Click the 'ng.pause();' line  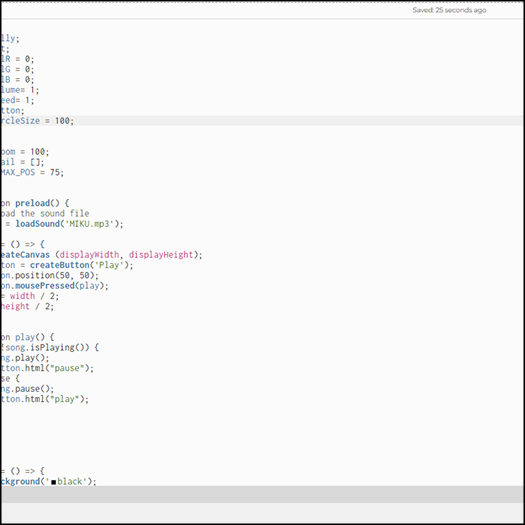click(x=27, y=389)
